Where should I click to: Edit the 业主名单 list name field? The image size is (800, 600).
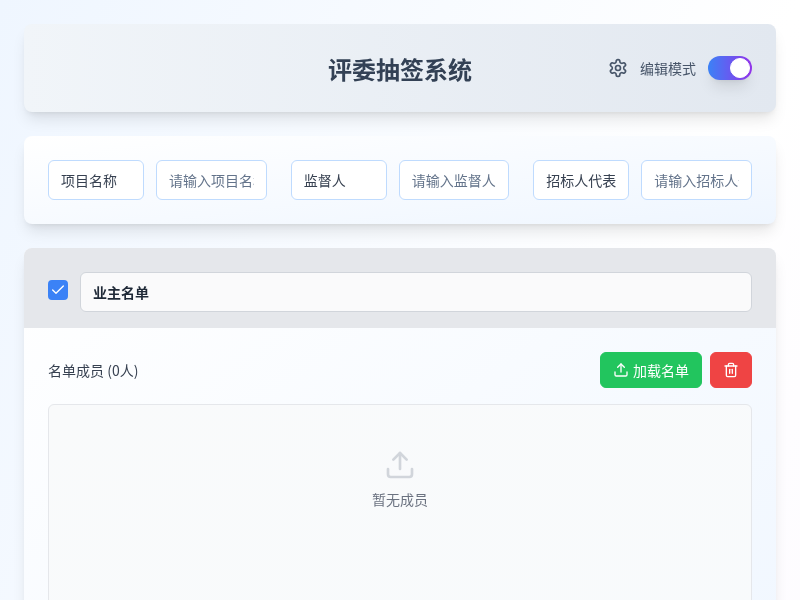click(x=416, y=292)
